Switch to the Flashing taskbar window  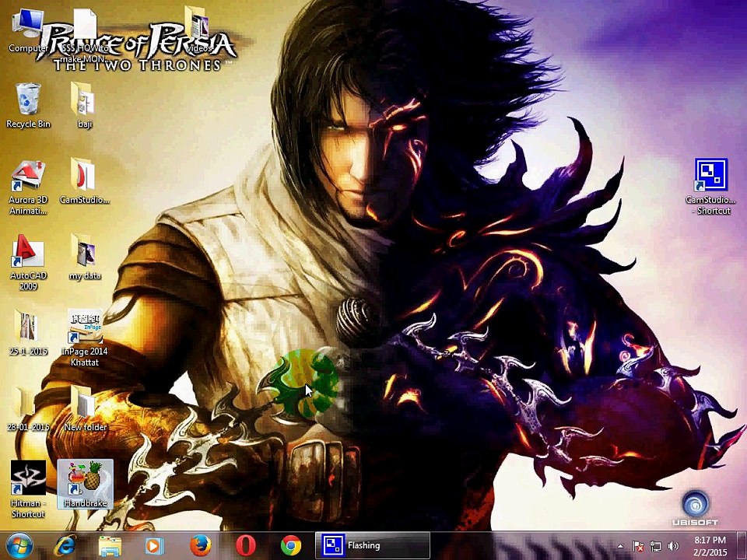[373, 546]
